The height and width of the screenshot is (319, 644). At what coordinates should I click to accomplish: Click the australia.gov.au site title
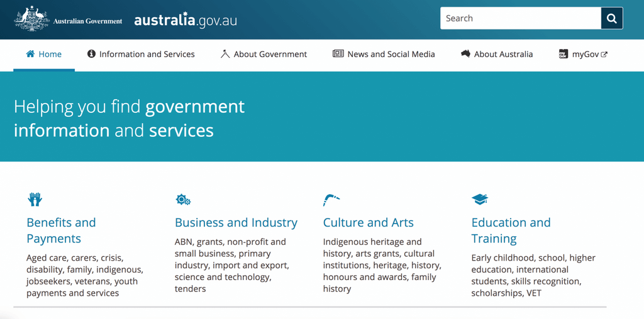coord(186,19)
